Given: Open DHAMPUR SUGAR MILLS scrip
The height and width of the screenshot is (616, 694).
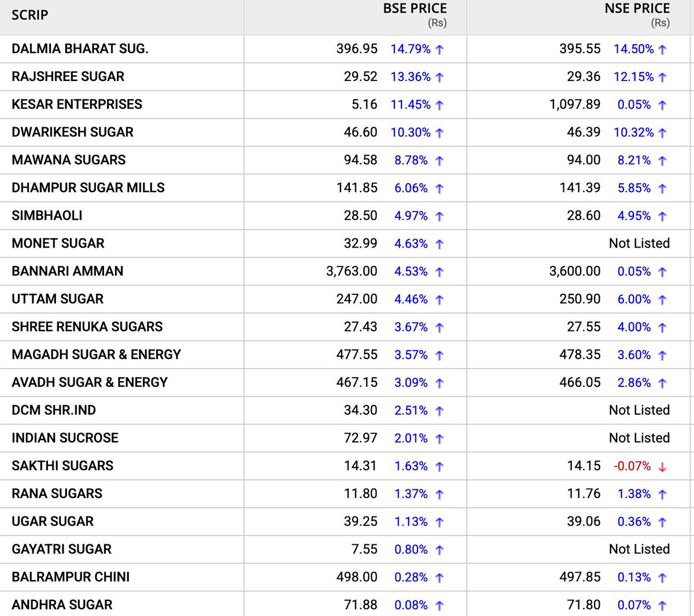Looking at the screenshot, I should coord(88,187).
